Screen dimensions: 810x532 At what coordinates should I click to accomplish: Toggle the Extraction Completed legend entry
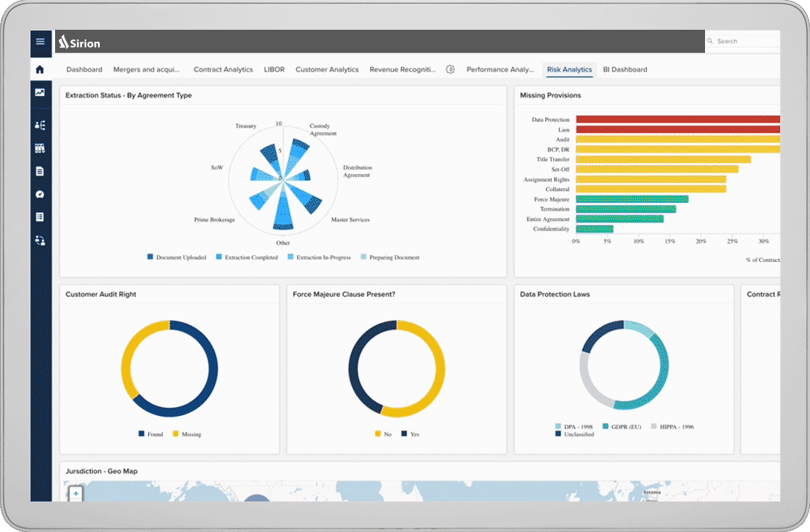point(246,257)
